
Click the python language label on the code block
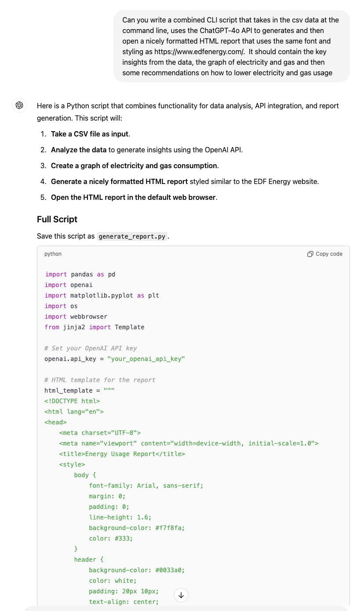point(53,254)
